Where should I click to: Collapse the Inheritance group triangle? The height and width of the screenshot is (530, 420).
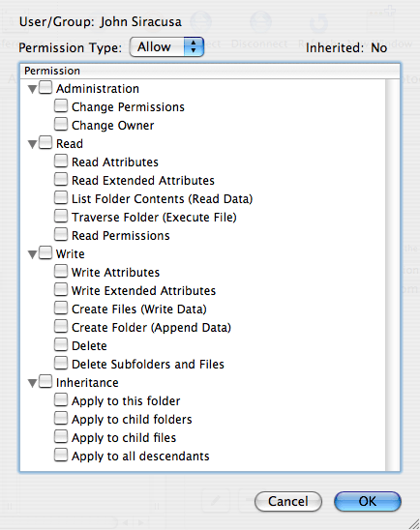point(33,383)
